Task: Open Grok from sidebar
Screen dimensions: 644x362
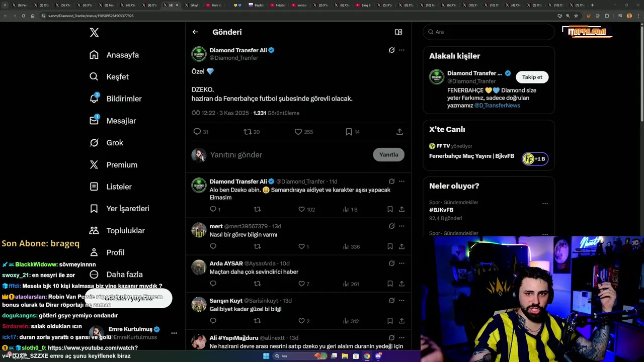Action: (106, 143)
